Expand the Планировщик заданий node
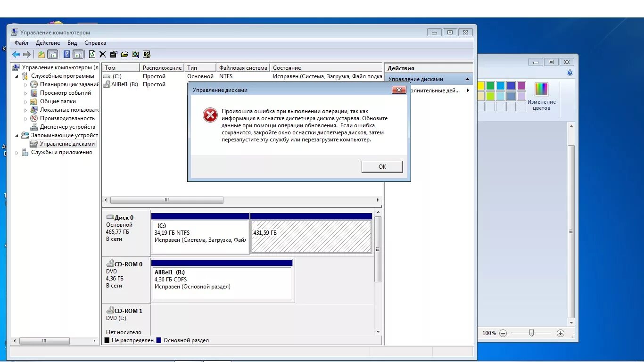This screenshot has height=362, width=644. (26, 85)
